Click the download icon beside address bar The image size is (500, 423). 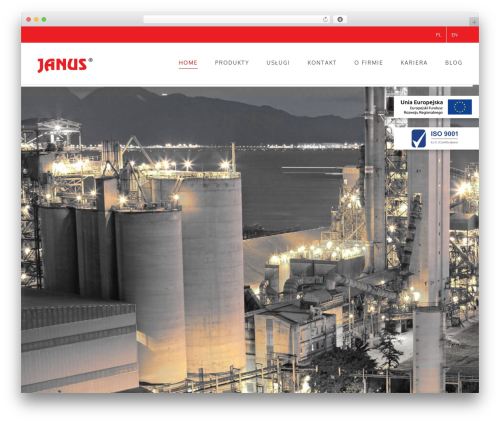tap(340, 19)
